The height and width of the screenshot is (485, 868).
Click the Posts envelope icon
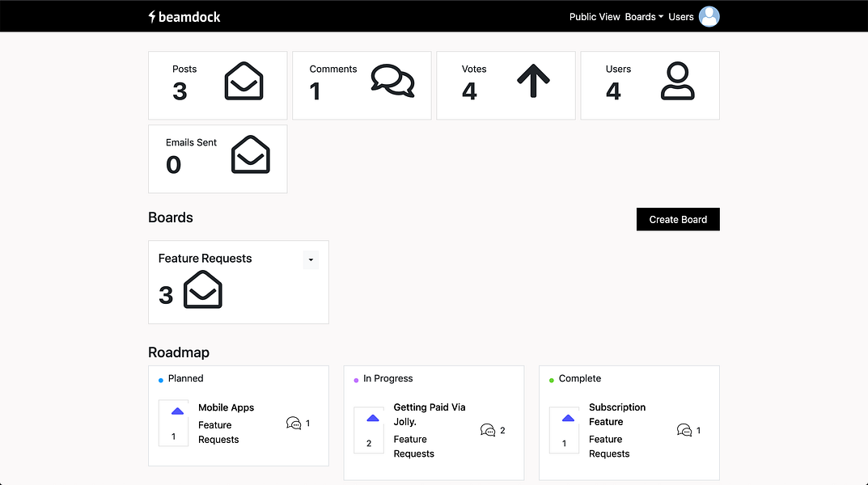[x=243, y=82]
